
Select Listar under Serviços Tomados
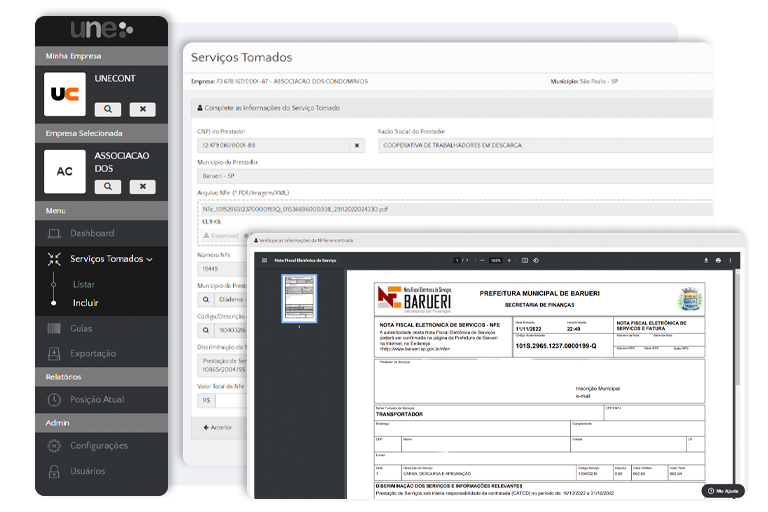pyautogui.click(x=84, y=284)
